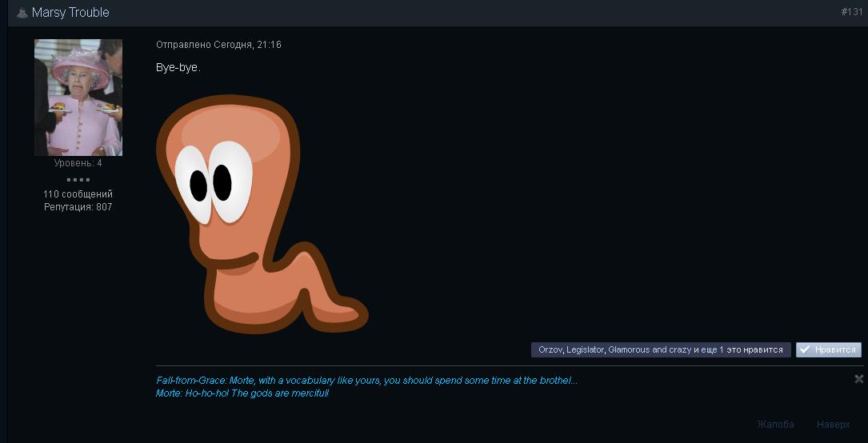Open Marsy Trouble's profile name link
Screen dimensions: 868x443
tap(70, 13)
